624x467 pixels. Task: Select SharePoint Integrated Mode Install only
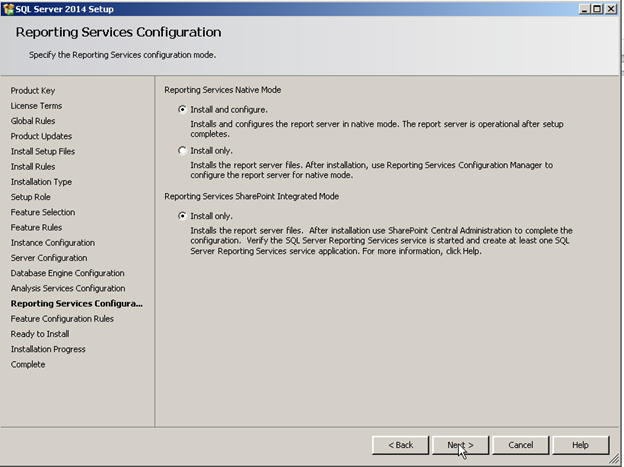pyautogui.click(x=182, y=216)
